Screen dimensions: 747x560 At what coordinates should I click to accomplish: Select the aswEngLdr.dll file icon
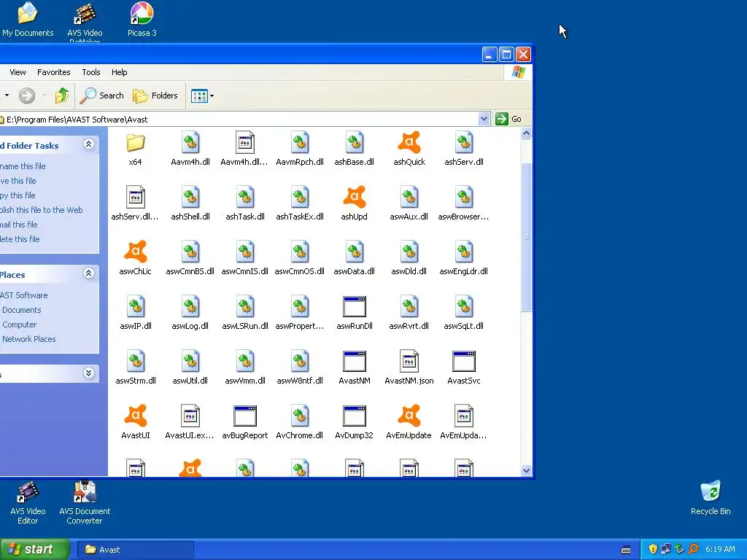point(464,252)
